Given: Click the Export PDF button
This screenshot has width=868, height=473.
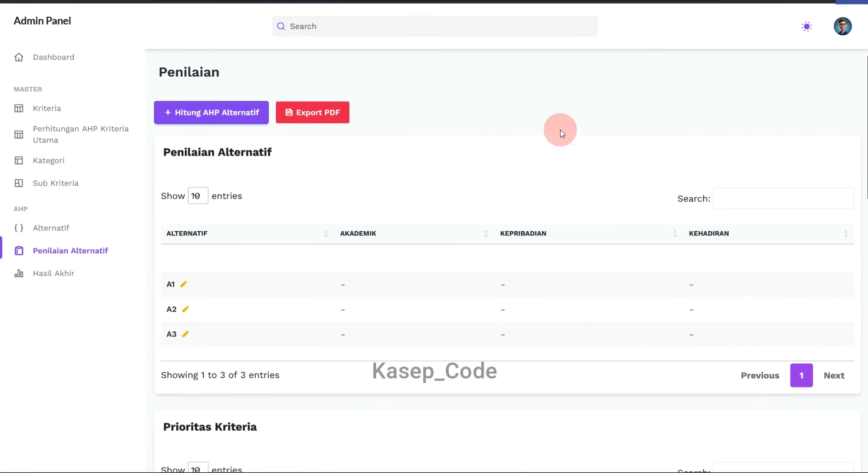Looking at the screenshot, I should [x=312, y=112].
